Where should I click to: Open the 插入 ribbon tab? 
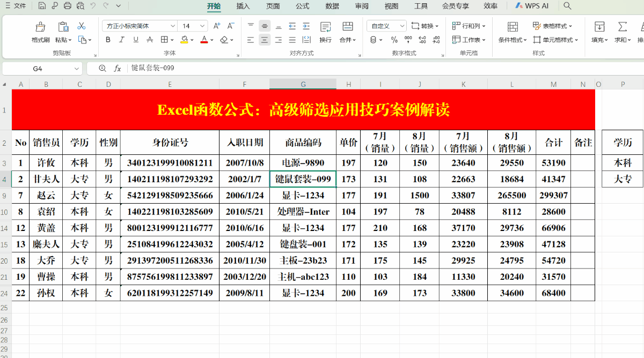click(x=242, y=6)
